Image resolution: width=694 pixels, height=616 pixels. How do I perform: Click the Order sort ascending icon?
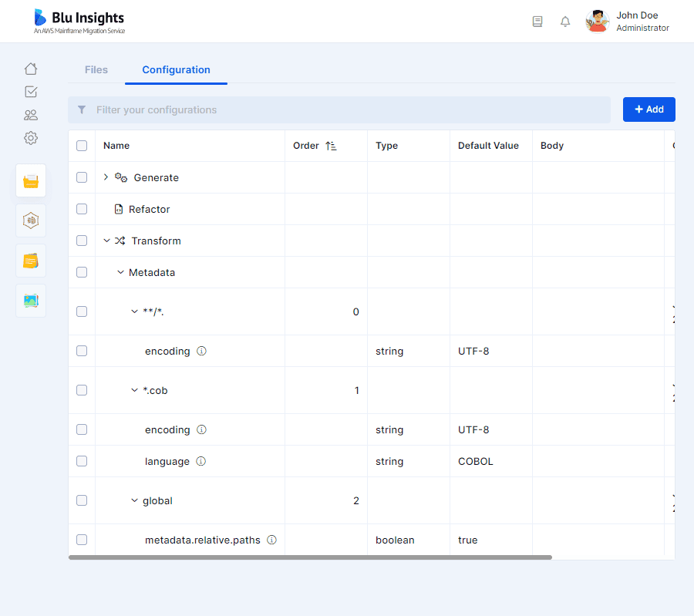331,146
